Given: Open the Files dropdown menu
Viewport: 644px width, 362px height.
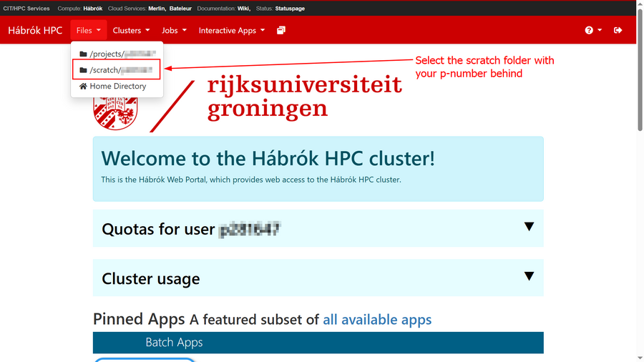Looking at the screenshot, I should coord(89,30).
